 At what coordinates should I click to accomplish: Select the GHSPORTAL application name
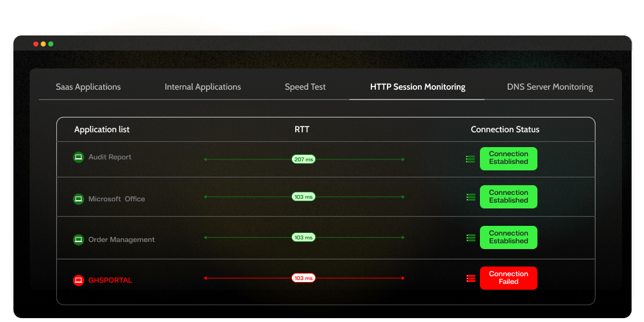point(110,281)
